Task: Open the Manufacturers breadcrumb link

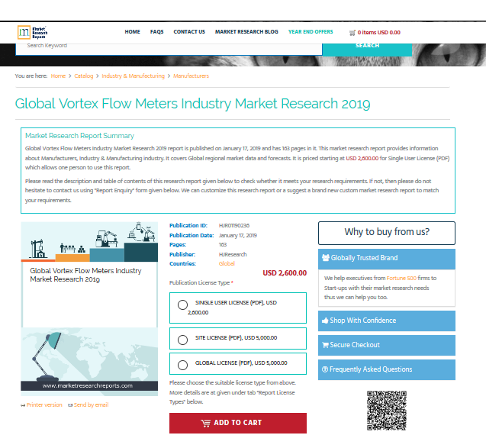Action: (x=192, y=76)
